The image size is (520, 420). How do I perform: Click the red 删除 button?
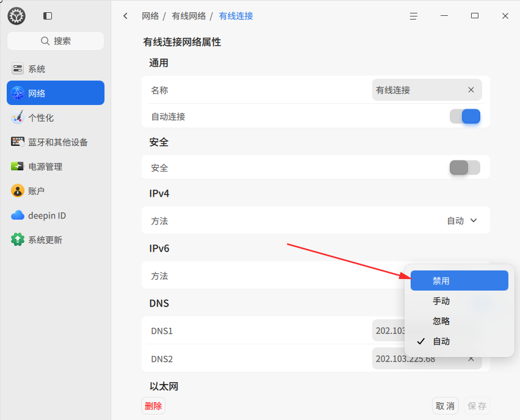click(153, 406)
